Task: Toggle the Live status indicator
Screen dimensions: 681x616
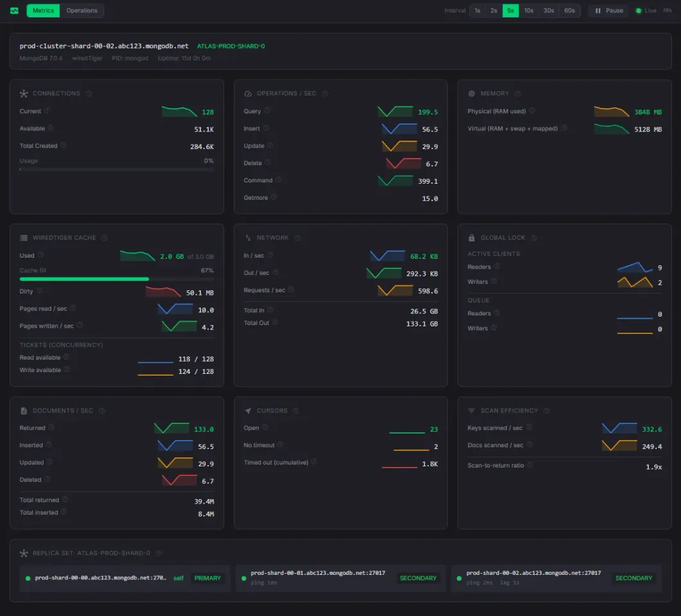Action: (x=644, y=10)
